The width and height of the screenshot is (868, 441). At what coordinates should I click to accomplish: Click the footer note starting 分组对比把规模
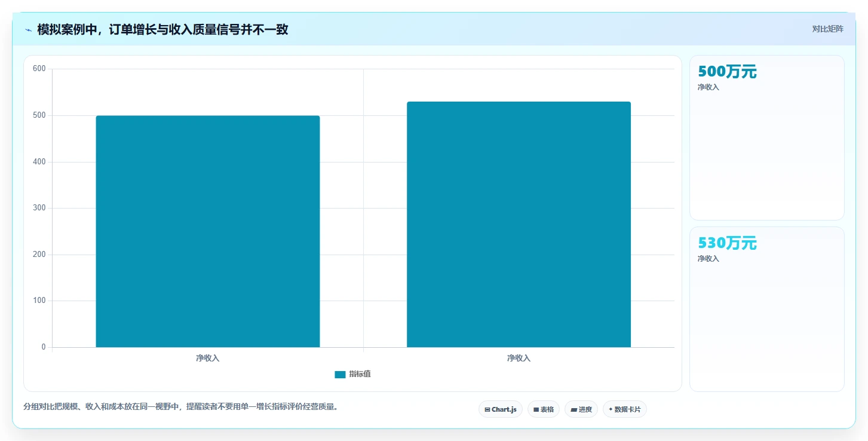[181, 407]
